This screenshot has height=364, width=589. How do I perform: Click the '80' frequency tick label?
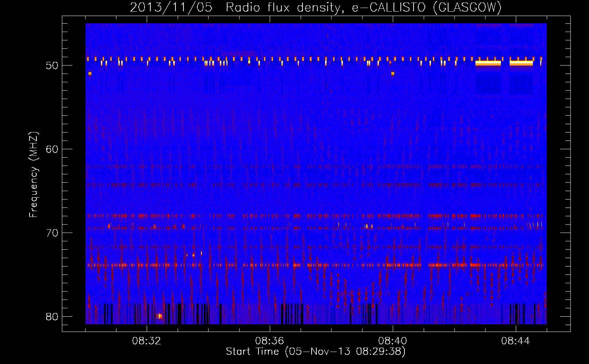[52, 317]
